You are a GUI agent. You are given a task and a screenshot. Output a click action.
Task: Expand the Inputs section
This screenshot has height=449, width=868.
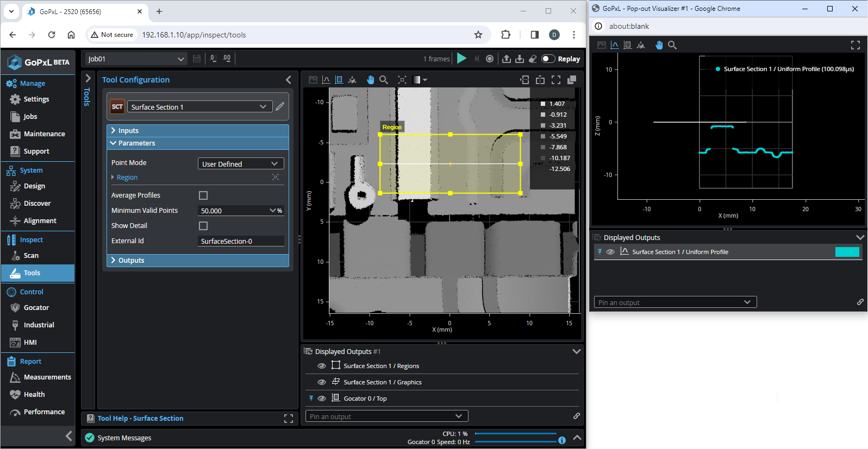coord(128,131)
